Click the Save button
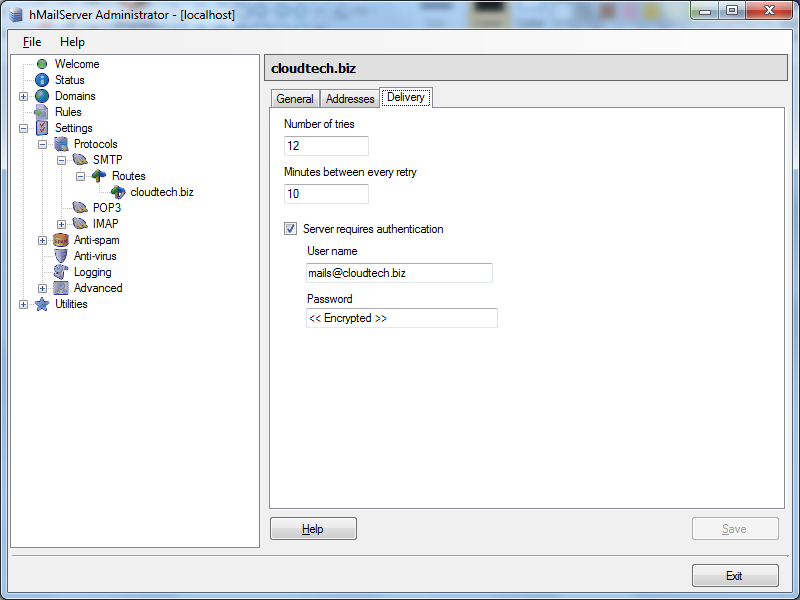 pyautogui.click(x=735, y=529)
